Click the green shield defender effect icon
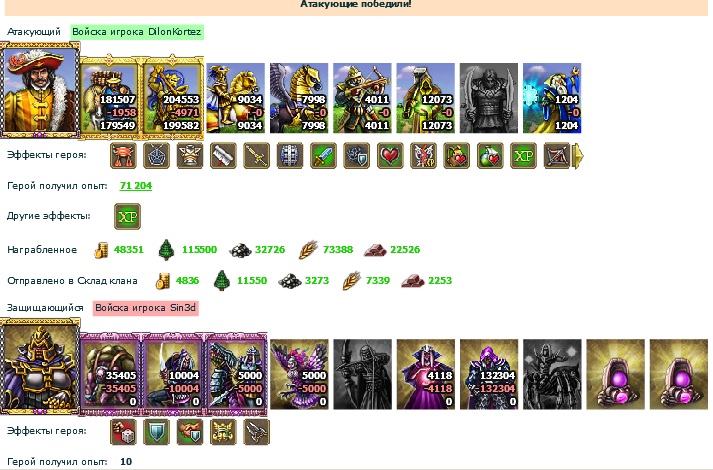Image resolution: width=713 pixels, height=470 pixels. [x=156, y=432]
